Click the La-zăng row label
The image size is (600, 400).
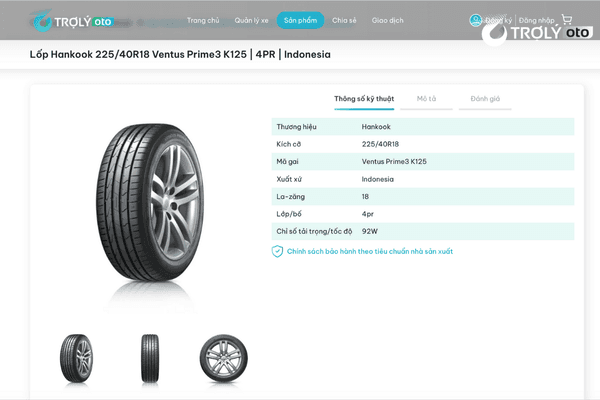(x=290, y=197)
